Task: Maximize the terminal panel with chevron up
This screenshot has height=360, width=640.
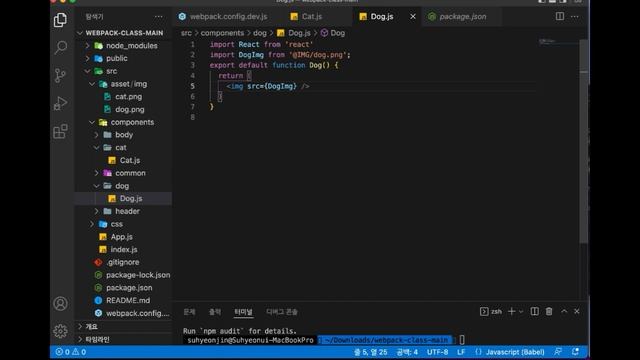Action: click(x=564, y=311)
